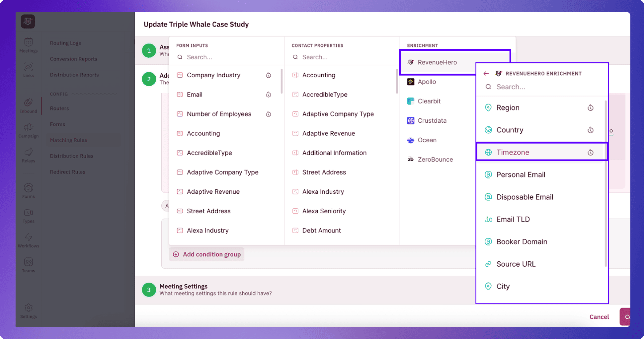Go to Relays in sidebar
Screen dimensions: 644x339
click(x=28, y=156)
